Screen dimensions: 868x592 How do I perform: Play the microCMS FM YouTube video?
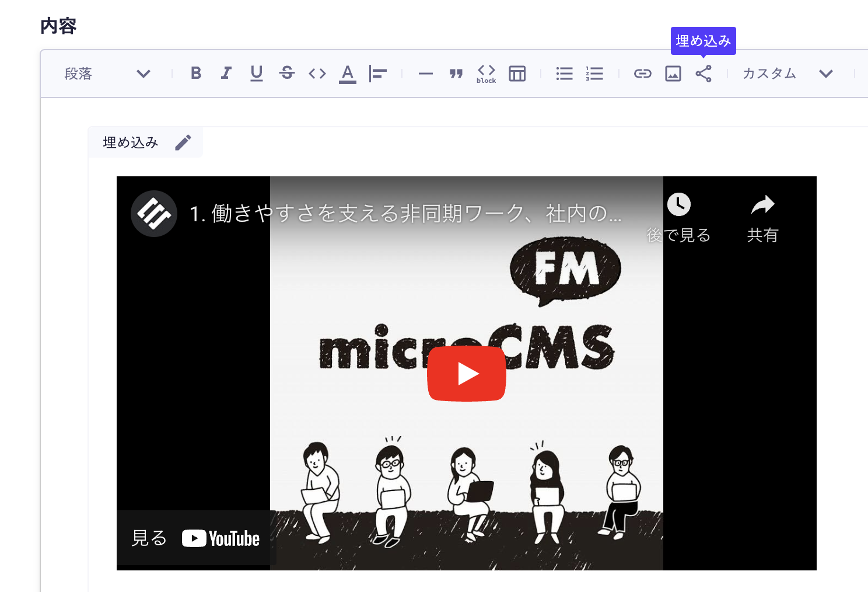[x=467, y=373]
